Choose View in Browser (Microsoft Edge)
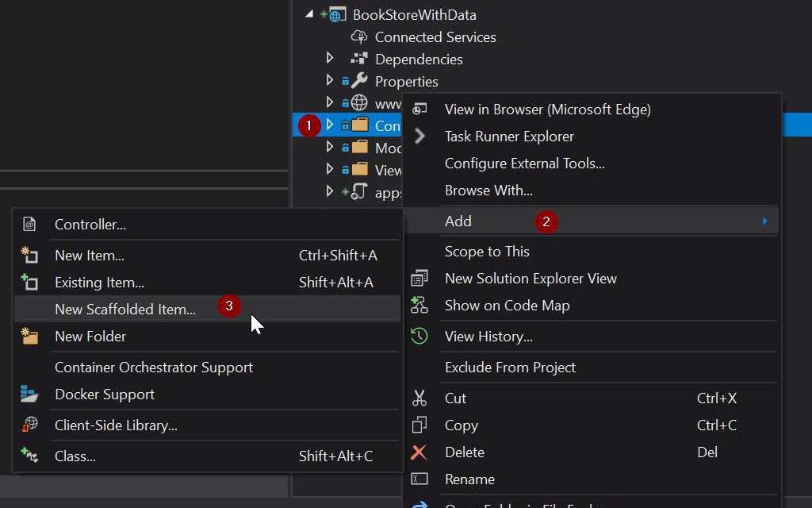The height and width of the screenshot is (508, 812). (x=547, y=110)
